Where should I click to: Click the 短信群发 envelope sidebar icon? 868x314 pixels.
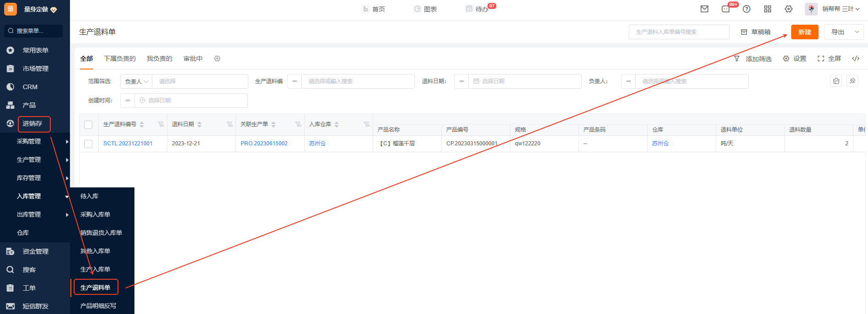pos(10,306)
